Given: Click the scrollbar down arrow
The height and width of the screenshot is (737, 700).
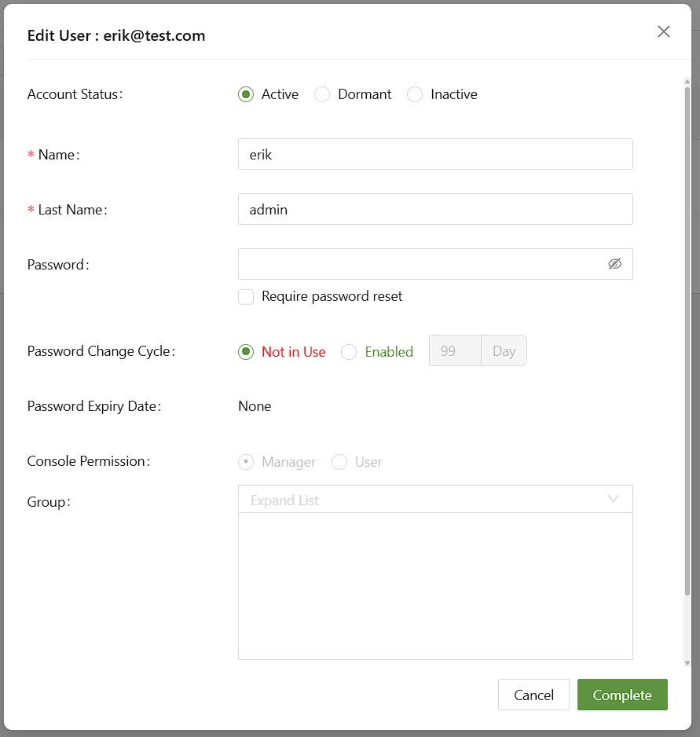Looking at the screenshot, I should (687, 664).
